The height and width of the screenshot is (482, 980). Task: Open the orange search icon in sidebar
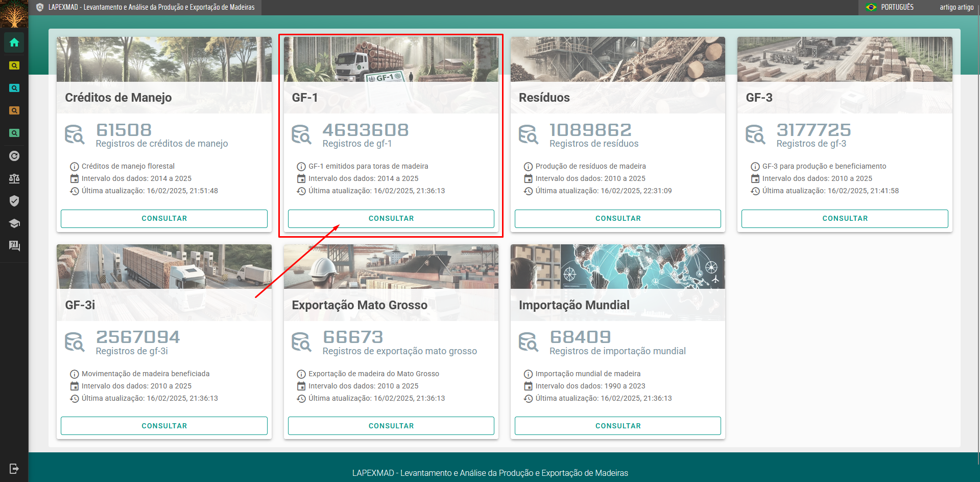pyautogui.click(x=14, y=110)
